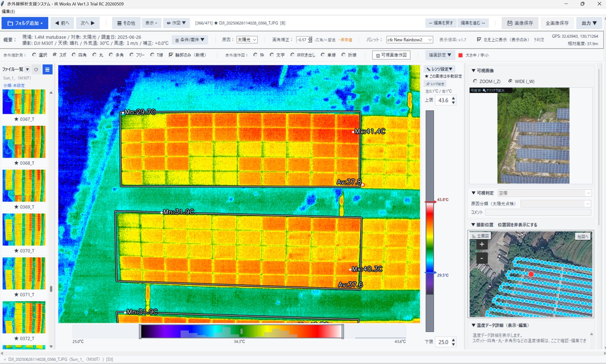Click the 判定 label button
The height and width of the screenshot is (364, 606).
[x=539, y=40]
